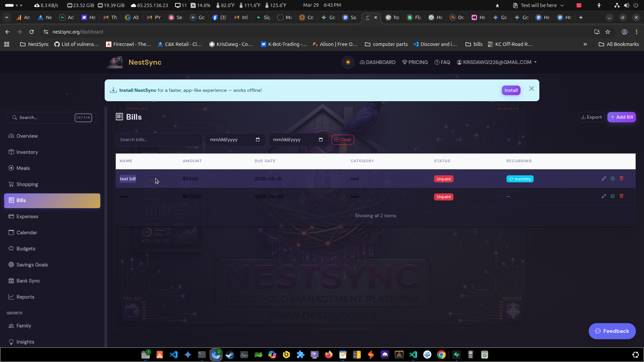Screen dimensions: 644x362
Task: Open Insights under Growth
Action: click(25, 342)
